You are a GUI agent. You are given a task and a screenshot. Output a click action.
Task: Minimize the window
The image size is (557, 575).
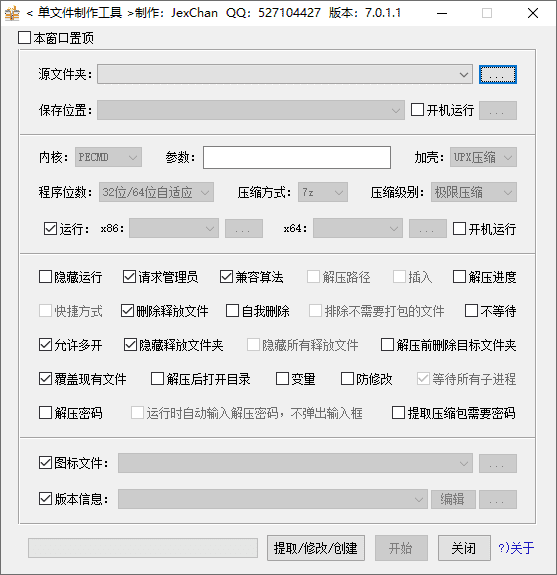pos(442,13)
